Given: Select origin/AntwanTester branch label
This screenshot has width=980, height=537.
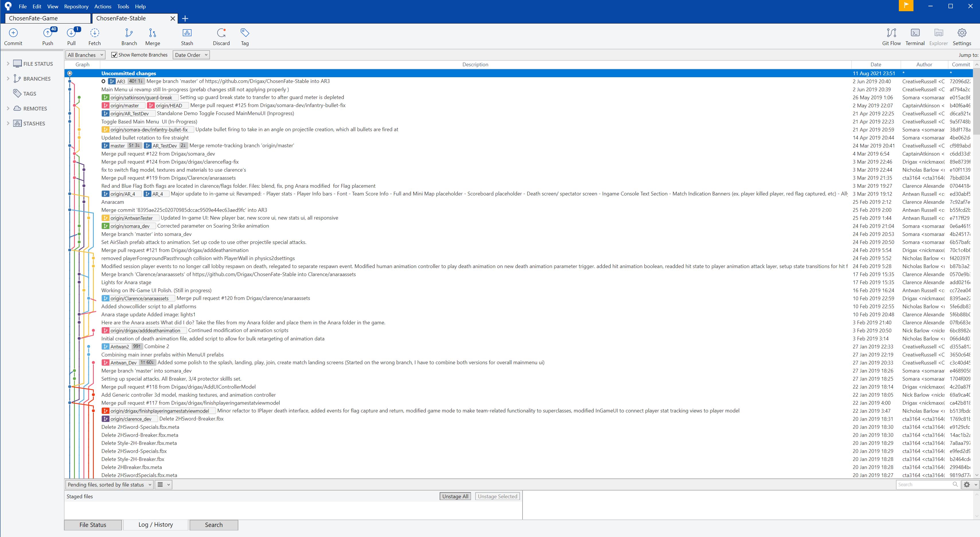Looking at the screenshot, I should tap(130, 218).
